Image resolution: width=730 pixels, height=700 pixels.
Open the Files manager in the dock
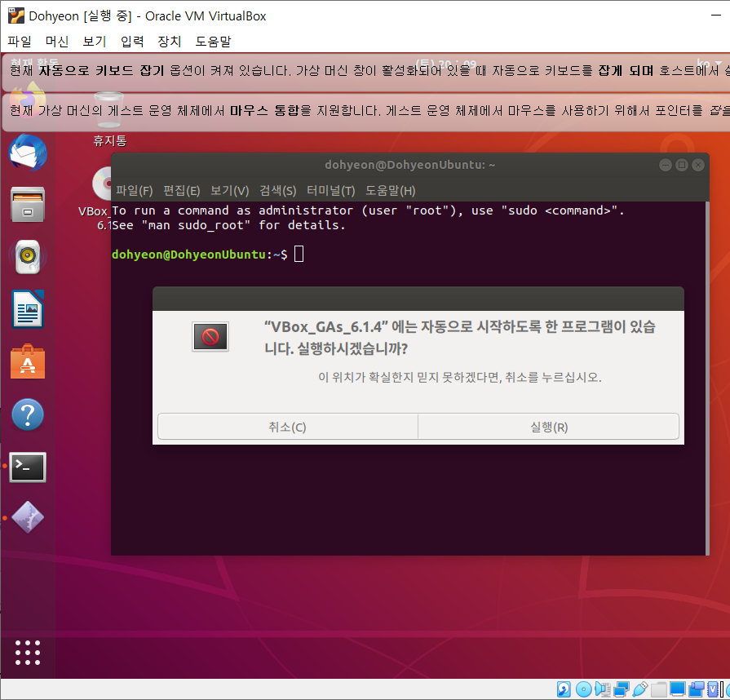click(x=28, y=205)
